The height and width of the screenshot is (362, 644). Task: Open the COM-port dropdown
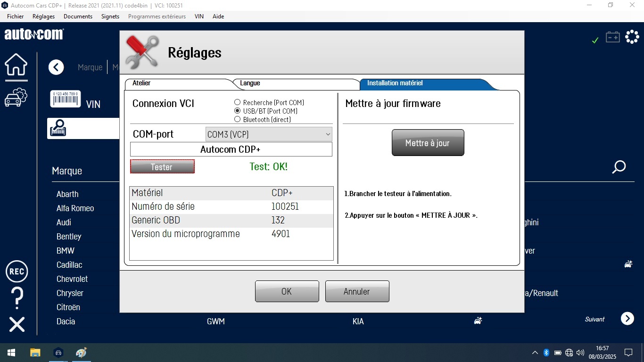[x=269, y=134]
